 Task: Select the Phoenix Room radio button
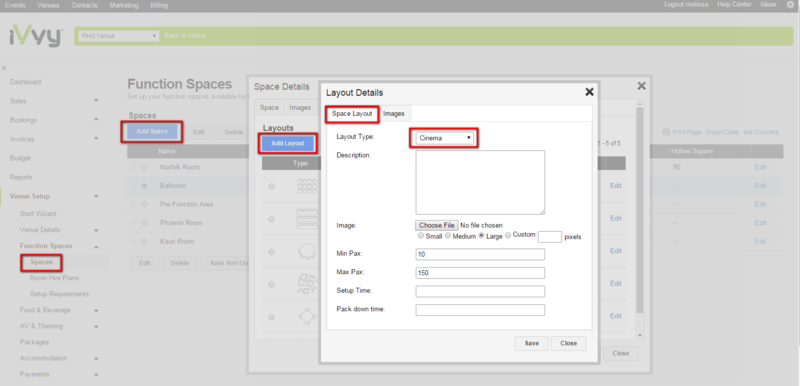(144, 223)
